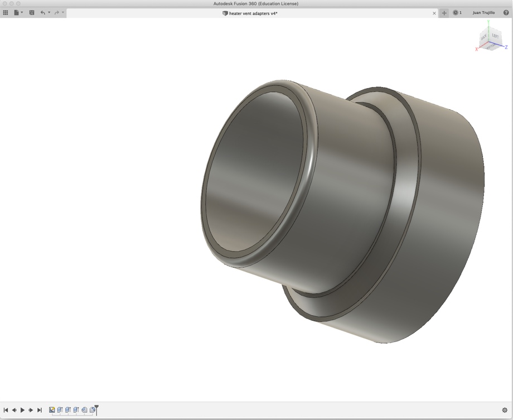Step forward one feature in the timeline
Screen dimensions: 513x420
(x=31, y=410)
